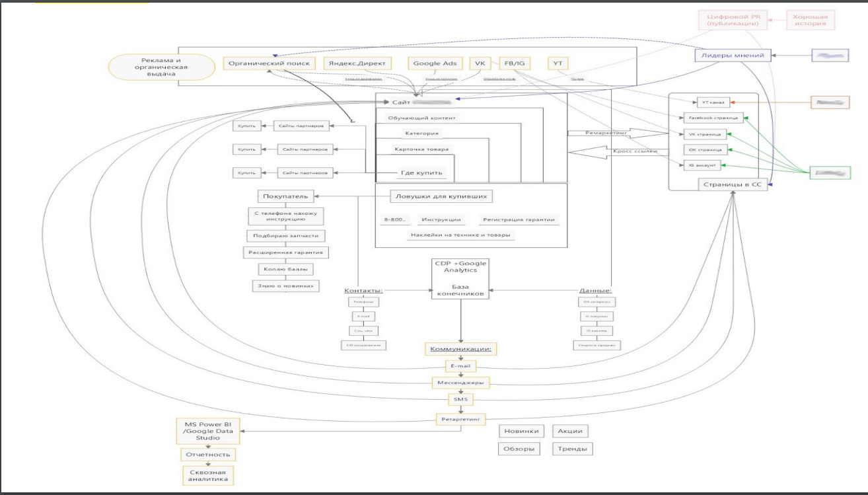Viewport: 868px width, 495px height.
Task: Select the CDP + Google Analytics node
Action: 460,267
